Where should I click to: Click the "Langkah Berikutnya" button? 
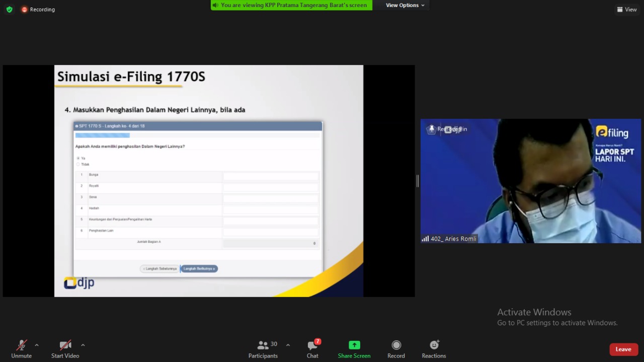[x=199, y=269]
